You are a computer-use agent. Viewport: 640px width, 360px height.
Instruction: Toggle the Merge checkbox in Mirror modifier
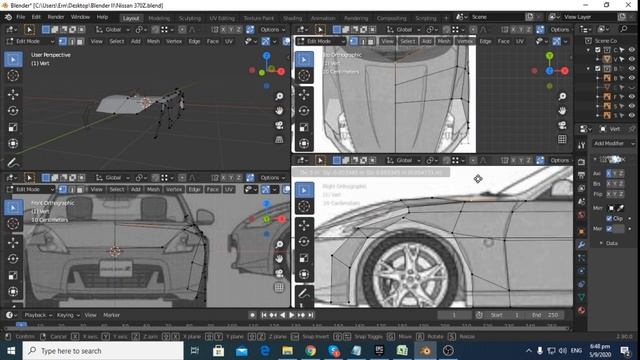tap(609, 229)
